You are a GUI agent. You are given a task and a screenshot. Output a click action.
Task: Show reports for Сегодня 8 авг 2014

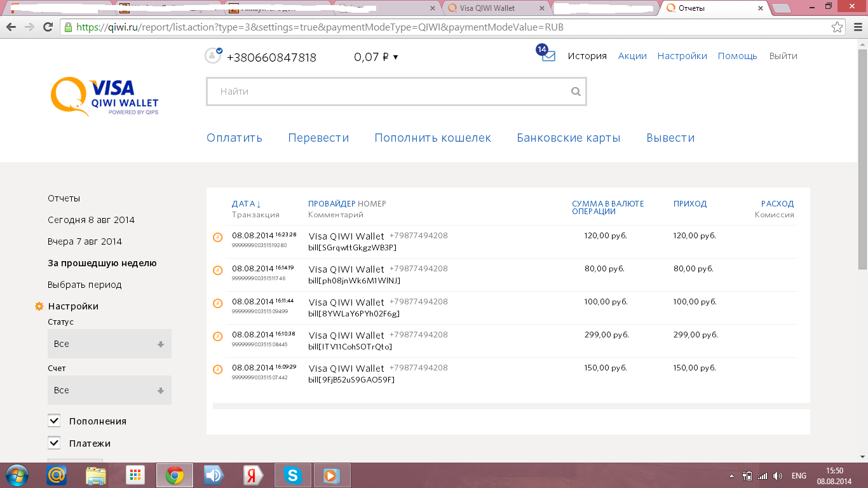pos(91,220)
